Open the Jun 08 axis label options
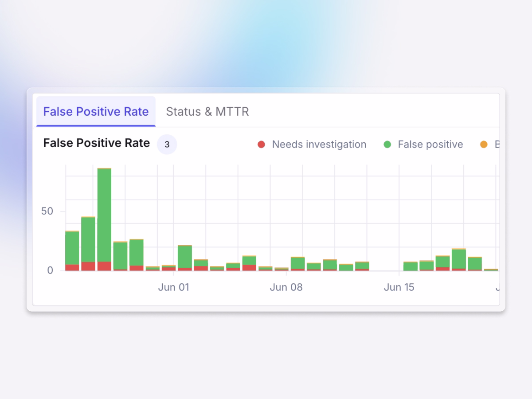Viewport: 532px width, 399px height. pyautogui.click(x=286, y=287)
